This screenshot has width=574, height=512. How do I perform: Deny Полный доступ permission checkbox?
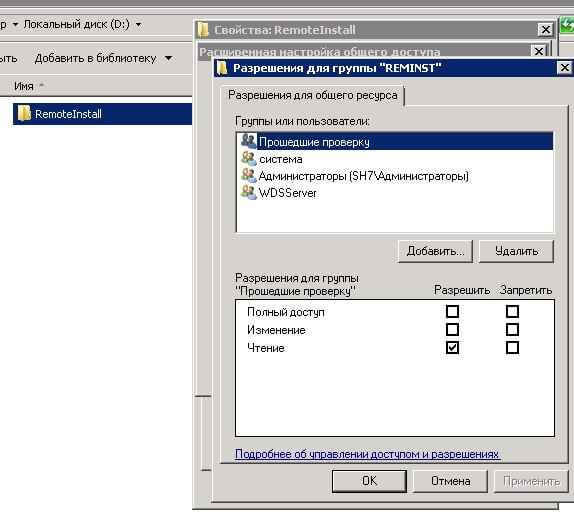tap(512, 311)
